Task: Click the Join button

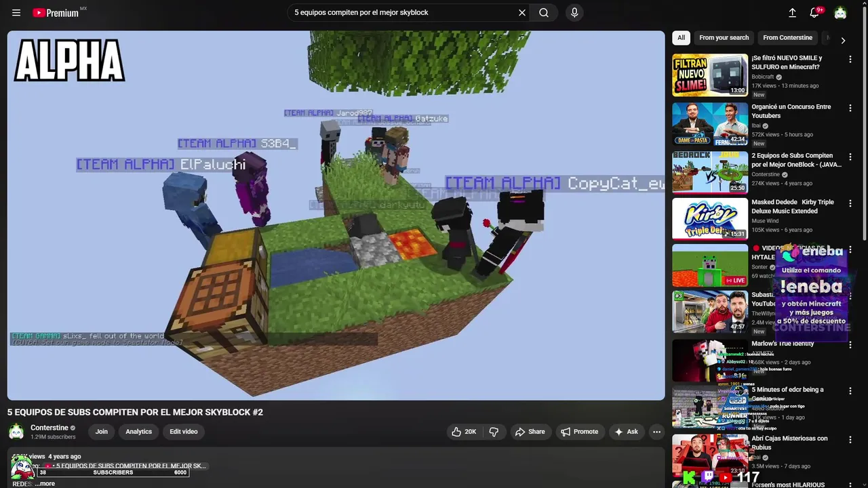Action: point(102,432)
